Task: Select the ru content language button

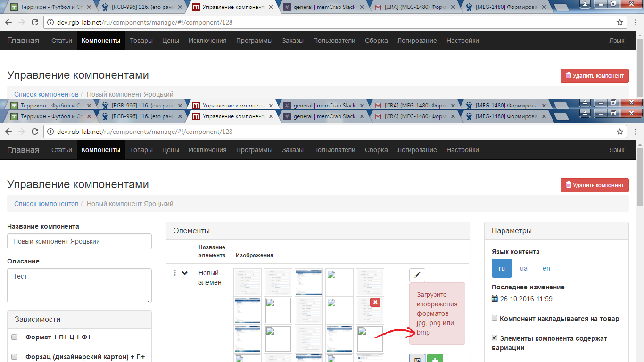Action: click(x=502, y=268)
